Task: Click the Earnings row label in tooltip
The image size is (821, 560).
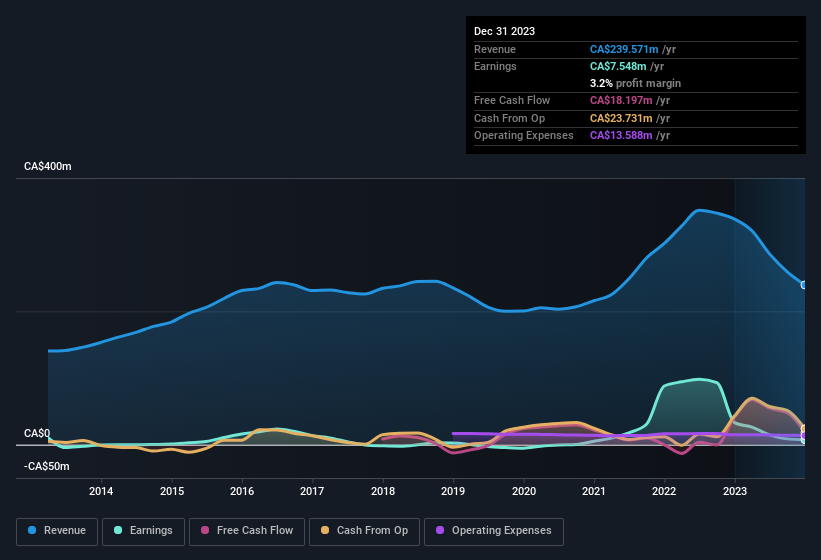Action: [495, 66]
